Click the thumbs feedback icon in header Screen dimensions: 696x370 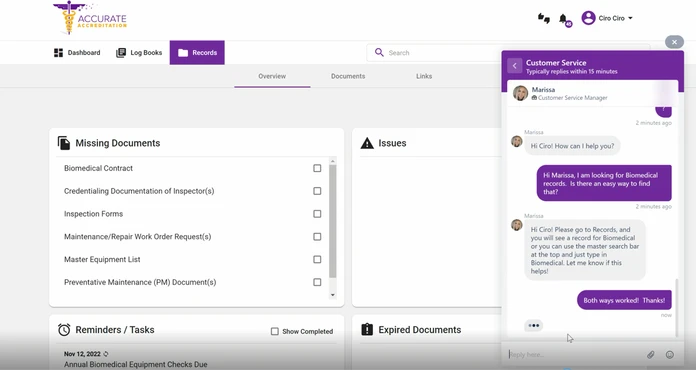click(544, 18)
